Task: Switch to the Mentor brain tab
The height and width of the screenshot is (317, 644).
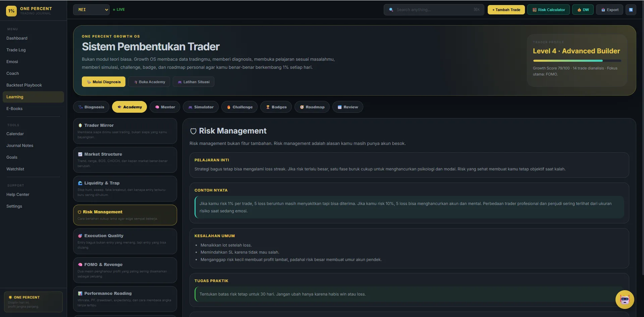Action: click(165, 107)
